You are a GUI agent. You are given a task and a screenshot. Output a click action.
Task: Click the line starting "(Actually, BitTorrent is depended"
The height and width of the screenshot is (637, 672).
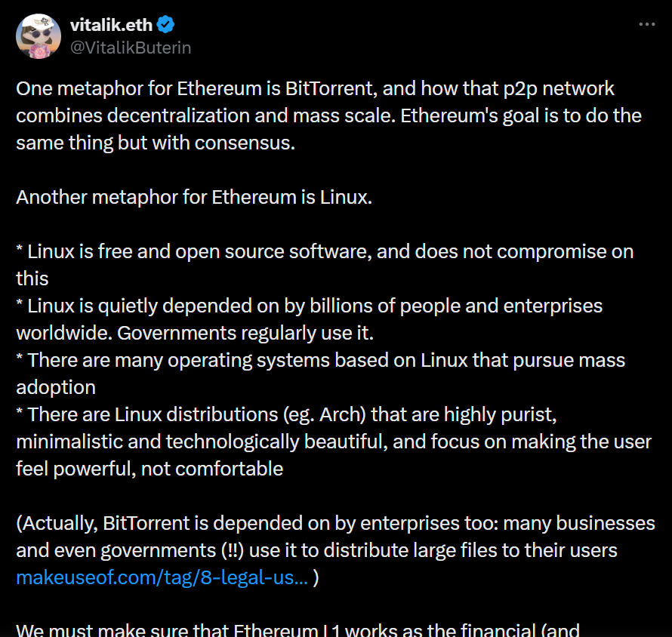point(335,523)
